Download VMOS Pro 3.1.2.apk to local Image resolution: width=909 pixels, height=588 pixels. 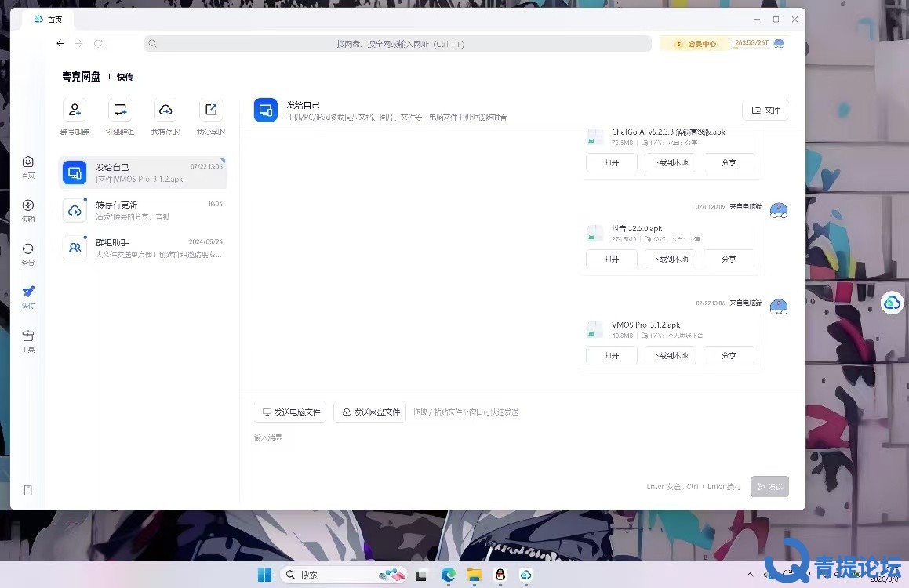click(x=671, y=356)
